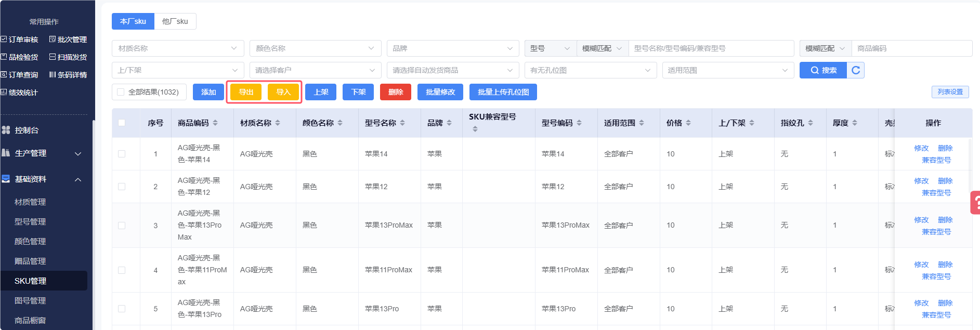Check the 全部结果(1032) checkbox
This screenshot has width=980, height=330.
click(121, 92)
